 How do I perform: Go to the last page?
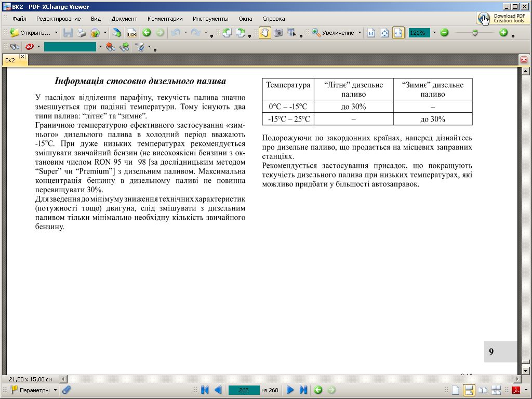pyautogui.click(x=304, y=390)
